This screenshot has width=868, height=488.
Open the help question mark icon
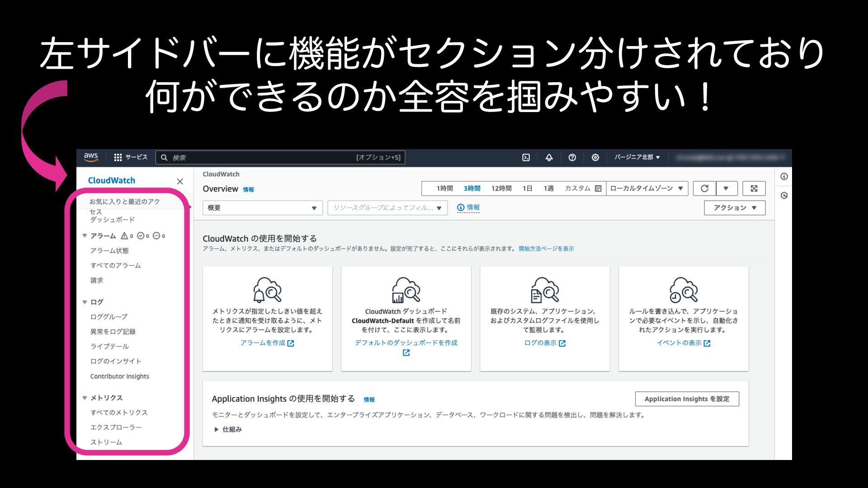click(572, 157)
